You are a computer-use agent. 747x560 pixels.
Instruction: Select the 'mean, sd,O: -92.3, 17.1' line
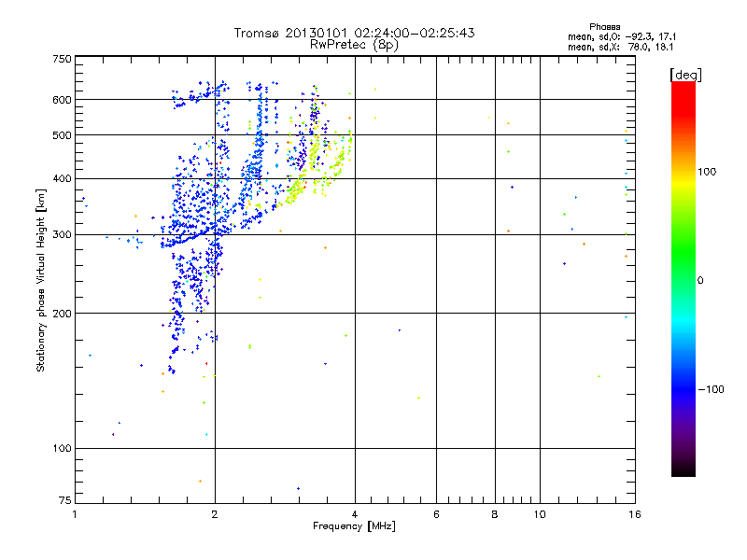click(x=622, y=36)
